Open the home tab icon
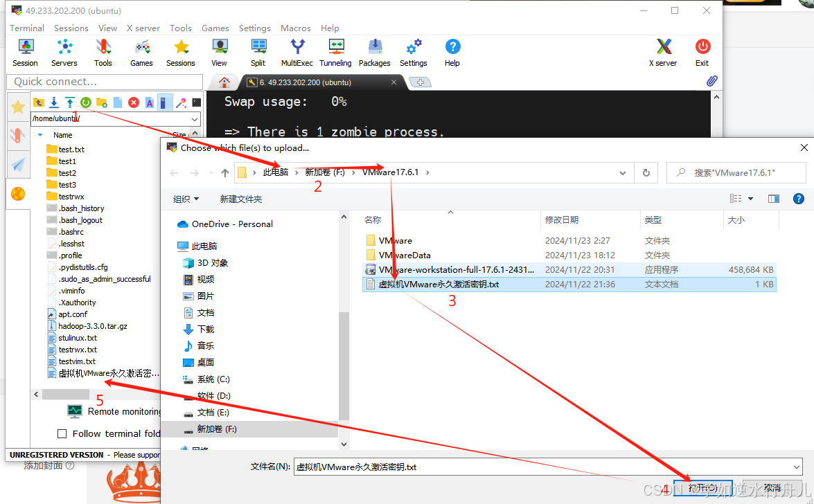Viewport: 814px width, 504px height. (x=224, y=82)
